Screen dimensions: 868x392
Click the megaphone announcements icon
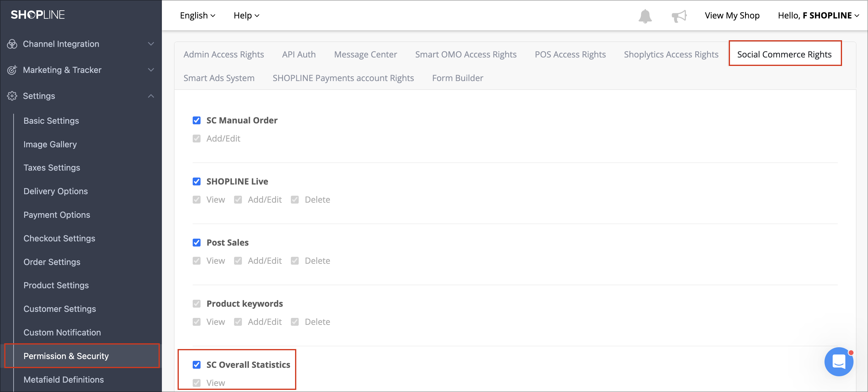click(679, 16)
